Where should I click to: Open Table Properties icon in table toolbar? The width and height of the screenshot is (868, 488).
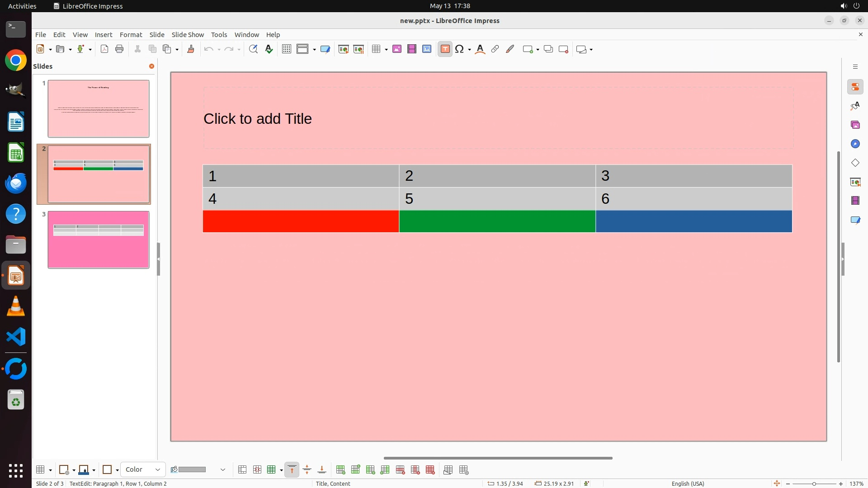464,470
